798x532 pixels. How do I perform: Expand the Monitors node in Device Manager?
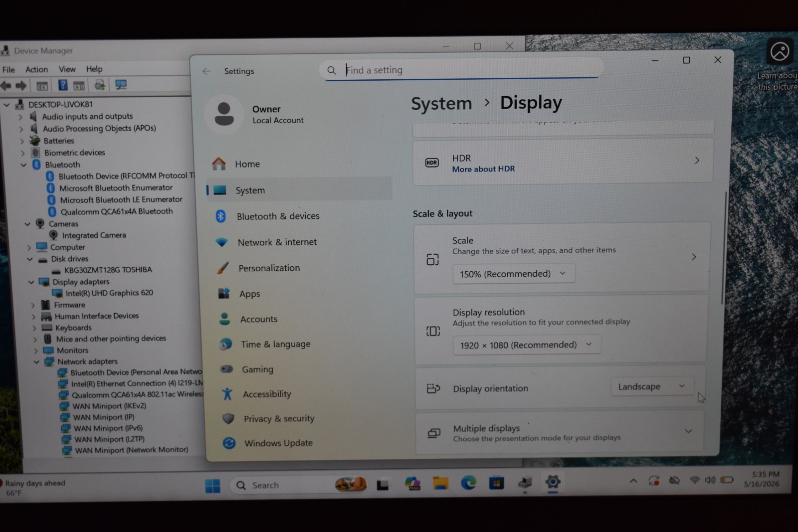coord(35,351)
